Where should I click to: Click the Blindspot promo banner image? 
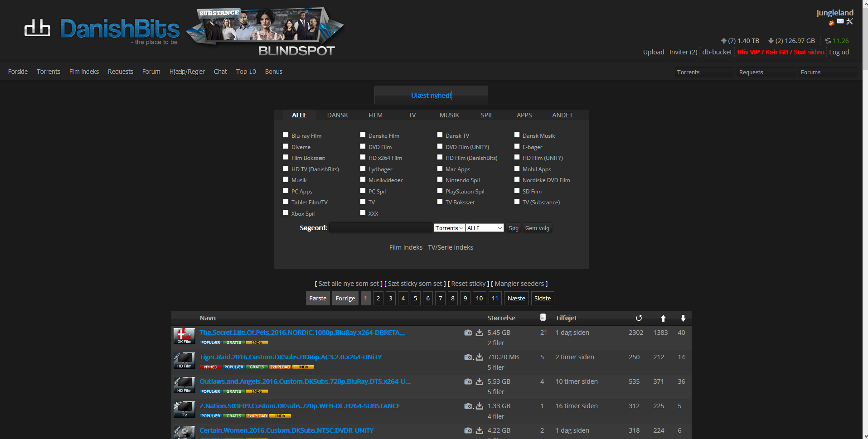click(x=265, y=32)
